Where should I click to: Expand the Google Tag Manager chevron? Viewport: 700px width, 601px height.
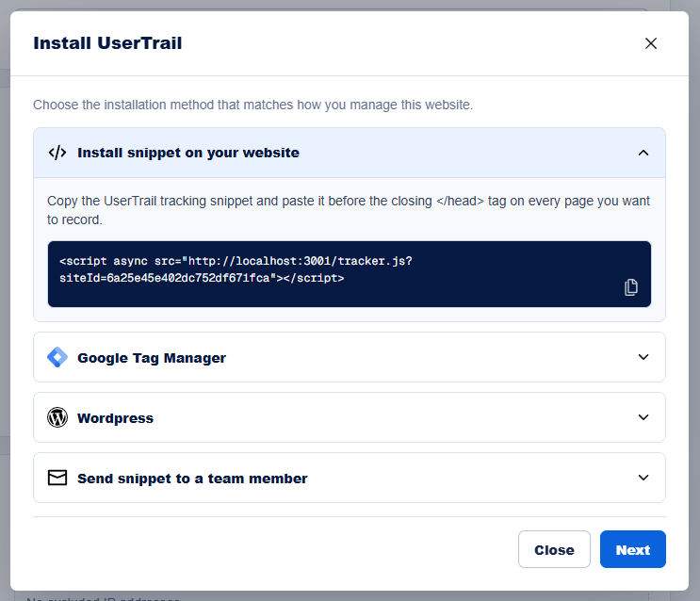[x=643, y=357]
